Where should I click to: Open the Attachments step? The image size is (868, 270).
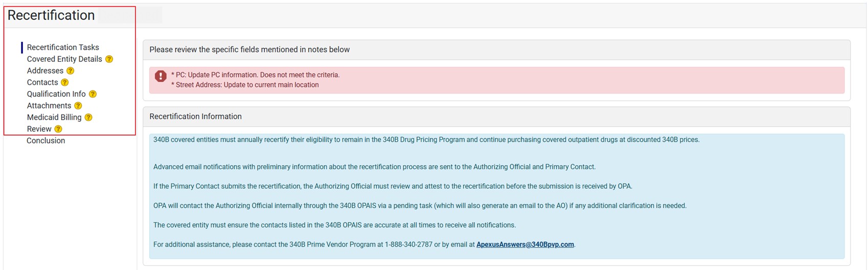tap(49, 106)
